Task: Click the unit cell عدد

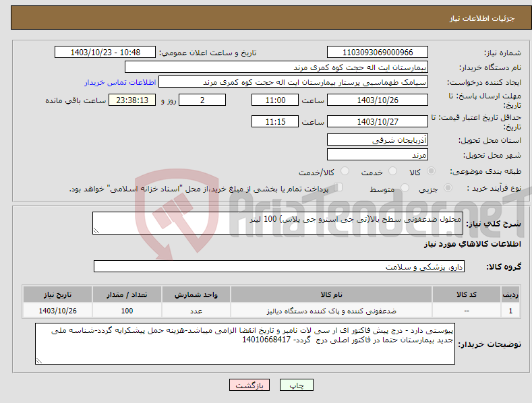Action: [196, 311]
